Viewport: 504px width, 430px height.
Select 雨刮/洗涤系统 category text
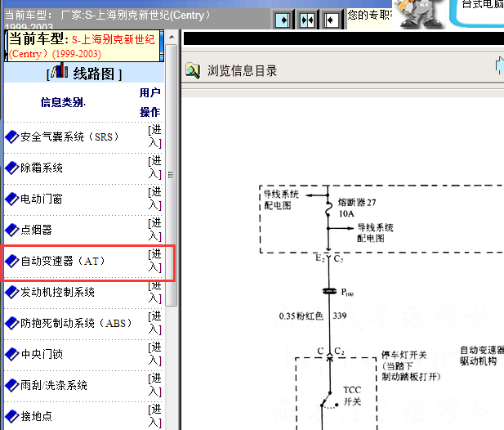click(54, 385)
